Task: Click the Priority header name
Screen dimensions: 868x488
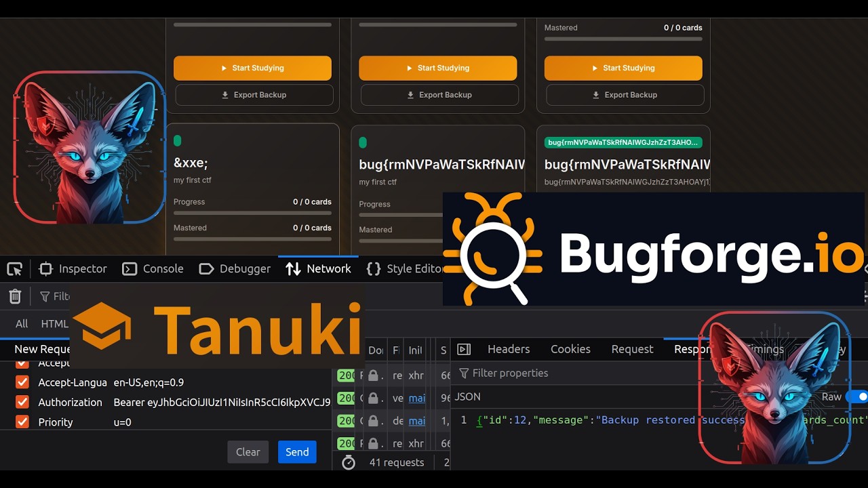Action: 56,422
